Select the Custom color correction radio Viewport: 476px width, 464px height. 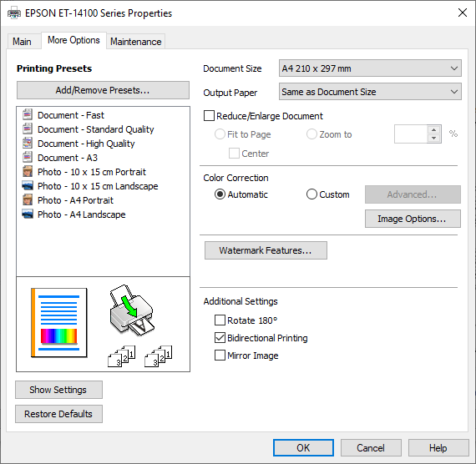(311, 194)
